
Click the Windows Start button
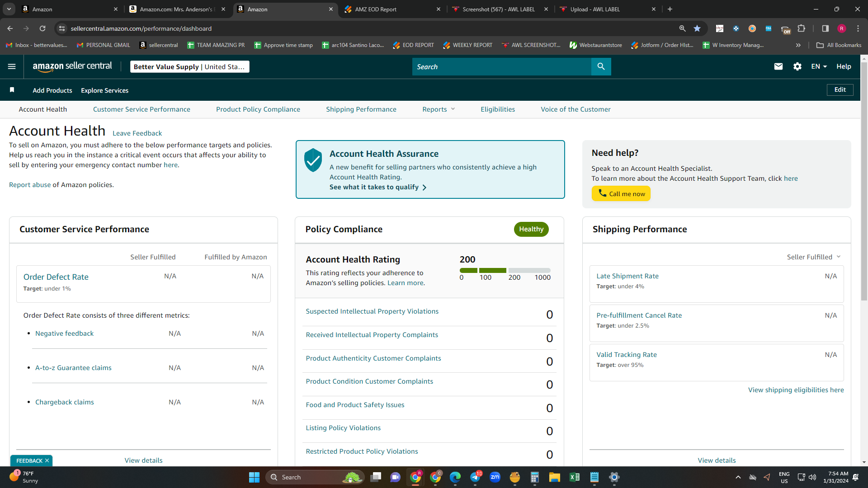point(254,477)
